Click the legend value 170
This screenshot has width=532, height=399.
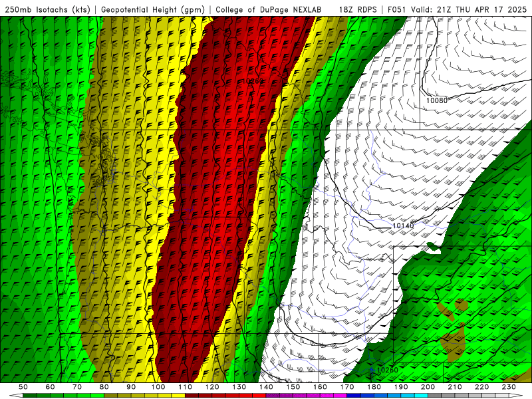coord(347,387)
